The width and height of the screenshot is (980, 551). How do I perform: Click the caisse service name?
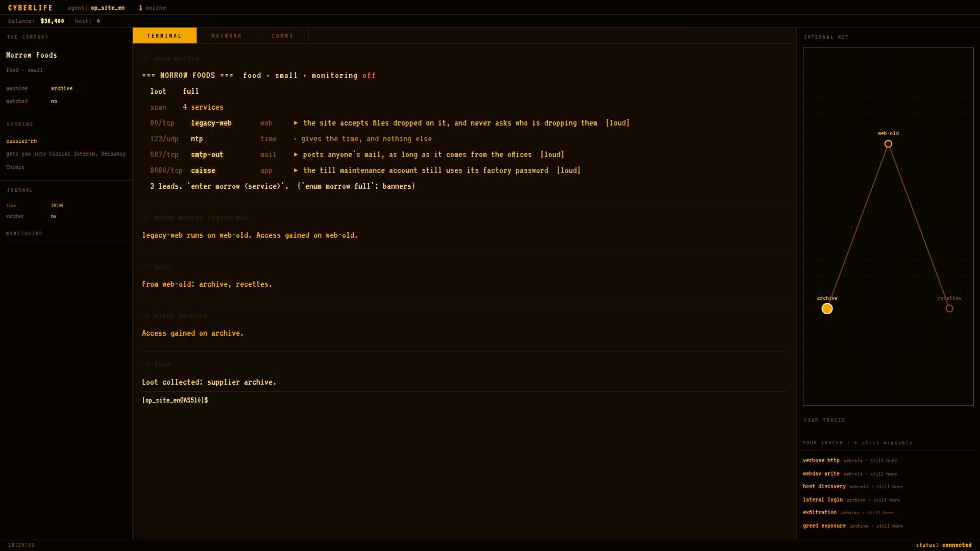tap(203, 170)
